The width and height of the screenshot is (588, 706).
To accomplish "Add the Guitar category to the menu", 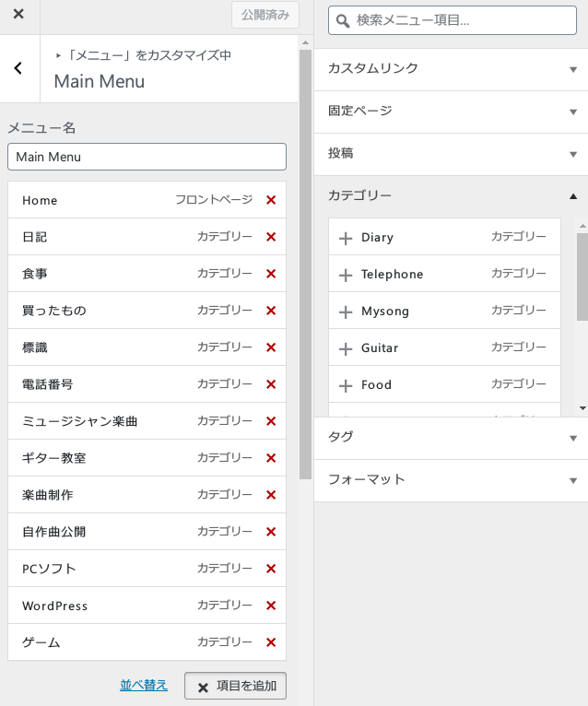I will pos(346,348).
